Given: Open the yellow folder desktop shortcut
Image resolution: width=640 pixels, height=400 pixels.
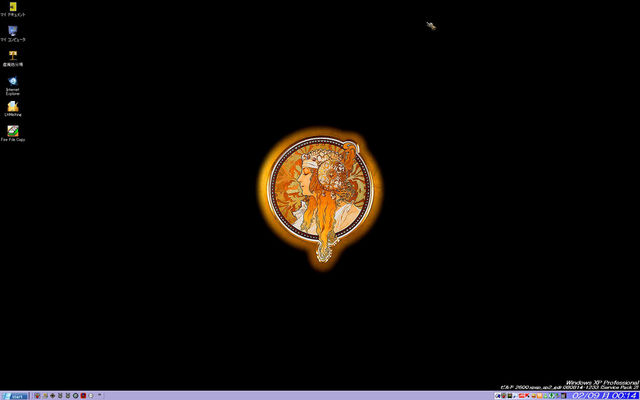Looking at the screenshot, I should [x=13, y=109].
